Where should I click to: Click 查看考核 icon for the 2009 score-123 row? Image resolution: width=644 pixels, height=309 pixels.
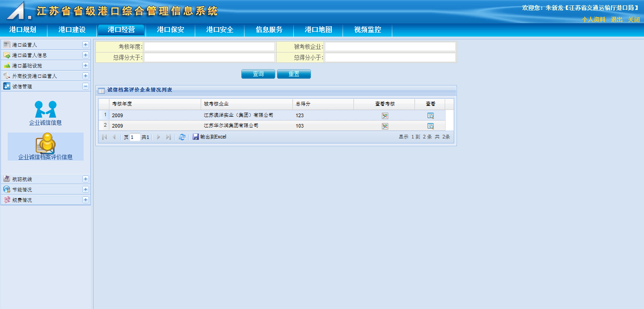click(385, 116)
